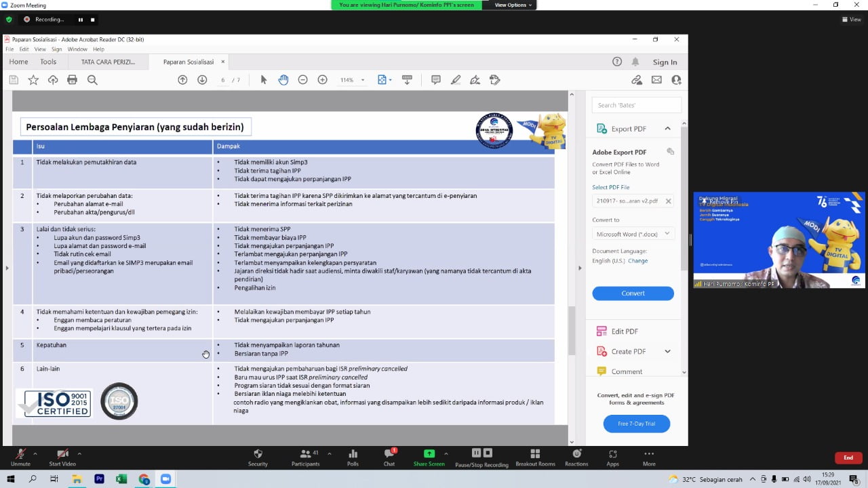Click the Zoom In plus icon
Viewport: 868px width, 488px height.
[323, 80]
